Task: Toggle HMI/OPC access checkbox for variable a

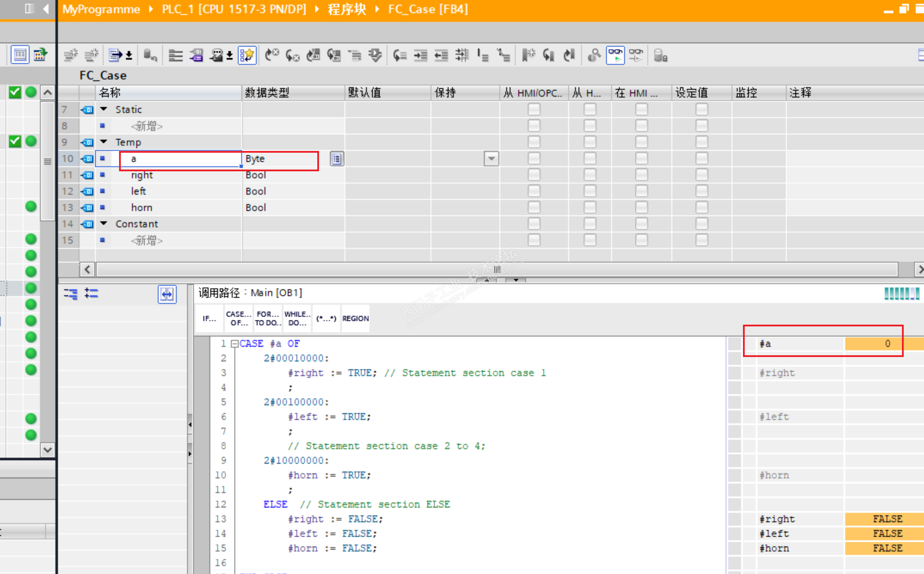Action: pyautogui.click(x=534, y=159)
